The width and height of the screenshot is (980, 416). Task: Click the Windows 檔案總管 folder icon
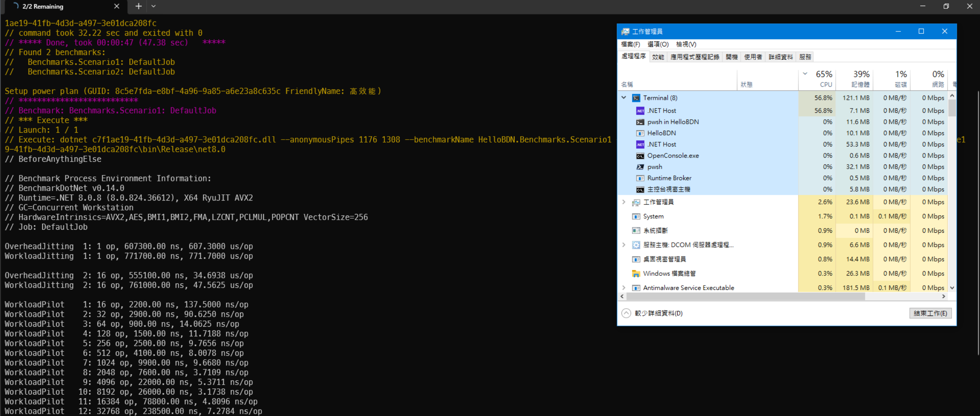tap(636, 274)
